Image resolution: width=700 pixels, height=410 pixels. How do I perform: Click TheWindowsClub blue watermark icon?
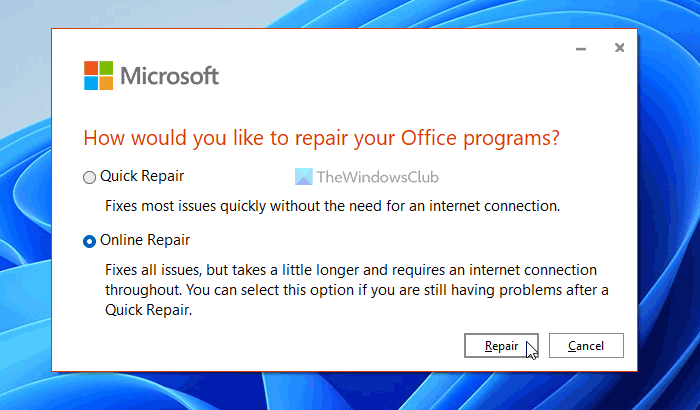click(x=304, y=177)
